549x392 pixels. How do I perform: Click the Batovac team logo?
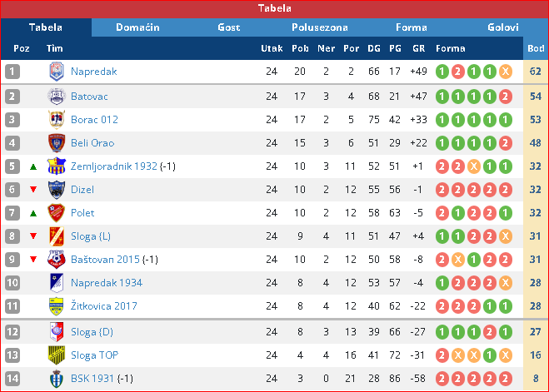point(57,97)
